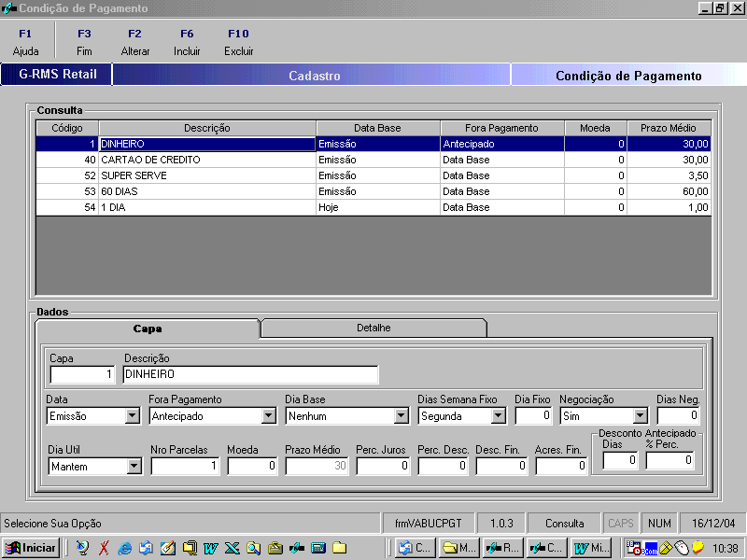The width and height of the screenshot is (747, 560).
Task: Click the yellow and red round tray icon
Action: [698, 547]
